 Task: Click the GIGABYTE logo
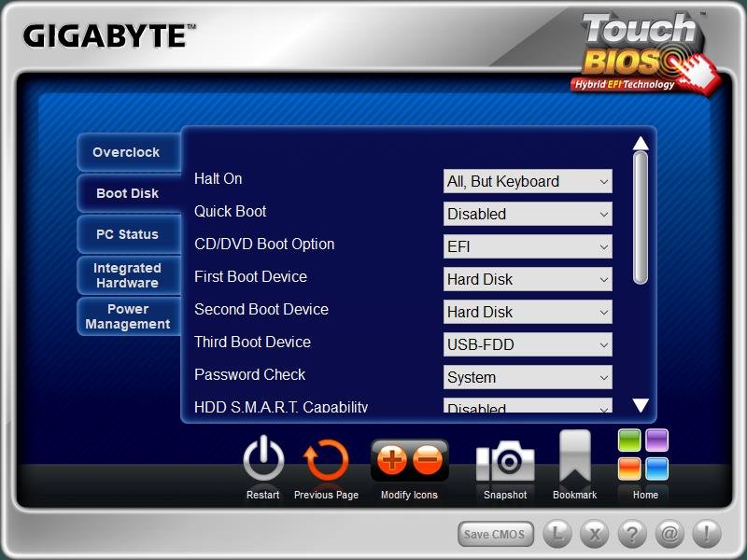coord(109,36)
